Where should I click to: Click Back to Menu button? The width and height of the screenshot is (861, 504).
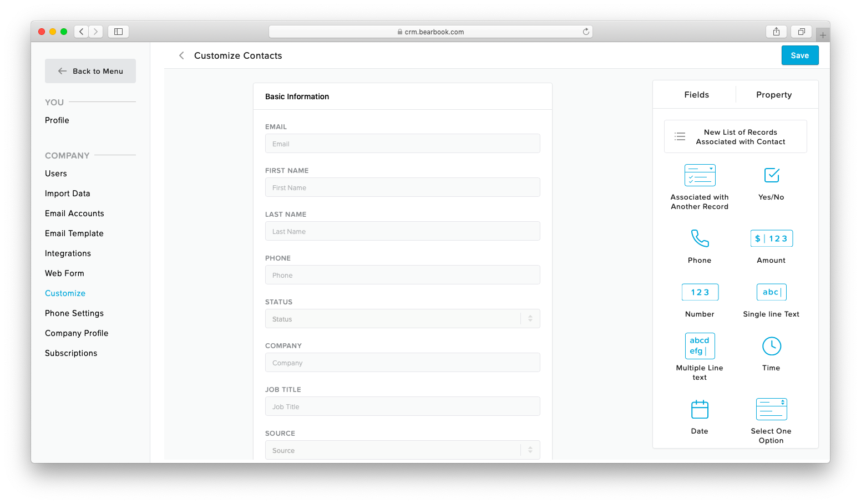(x=90, y=71)
